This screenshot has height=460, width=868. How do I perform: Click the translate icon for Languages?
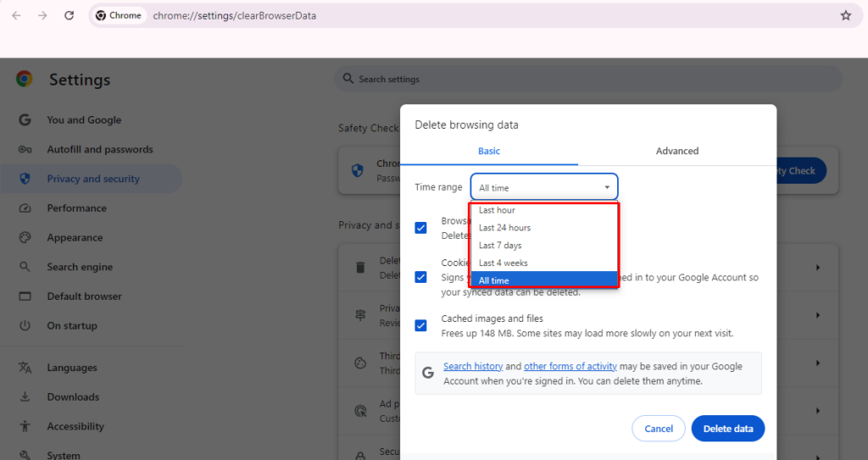coord(25,367)
